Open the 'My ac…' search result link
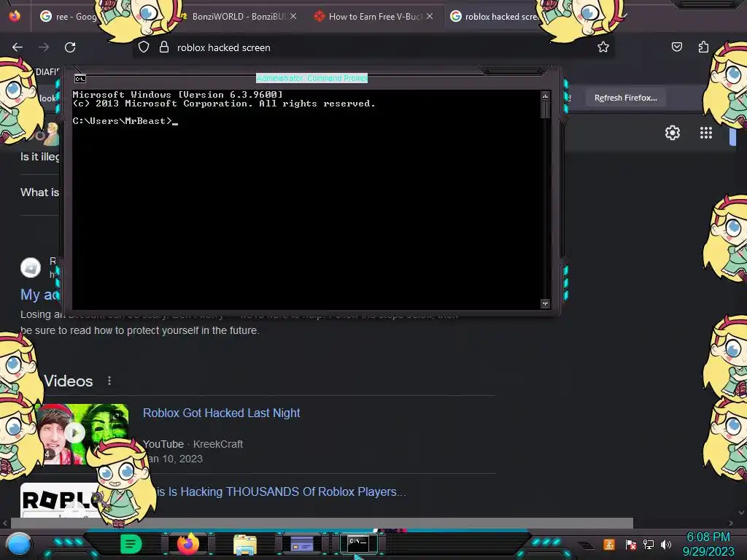Screen dimensions: 747x560 [39, 295]
